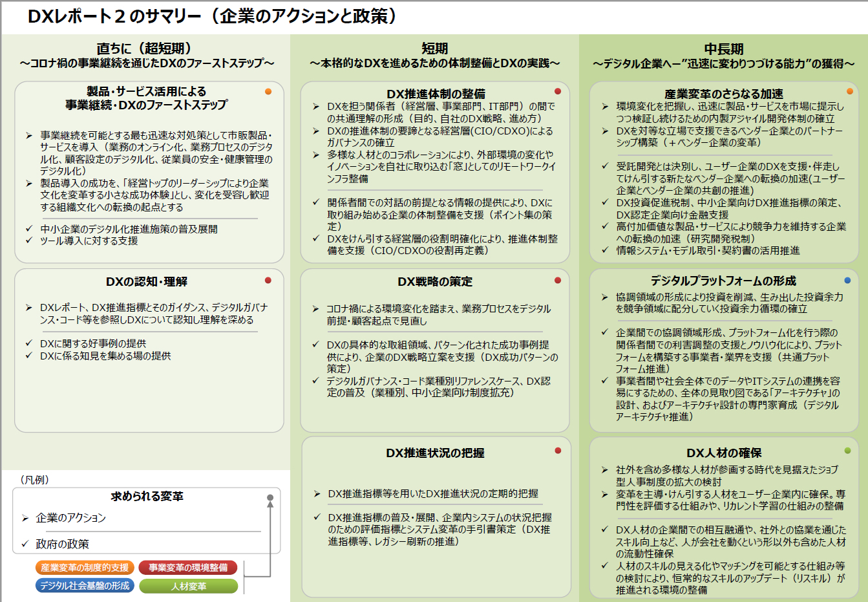Click the arrow bullet beside 多様な人材とのコラボレーション
Viewport: 868px width, 602px height.
point(316,155)
